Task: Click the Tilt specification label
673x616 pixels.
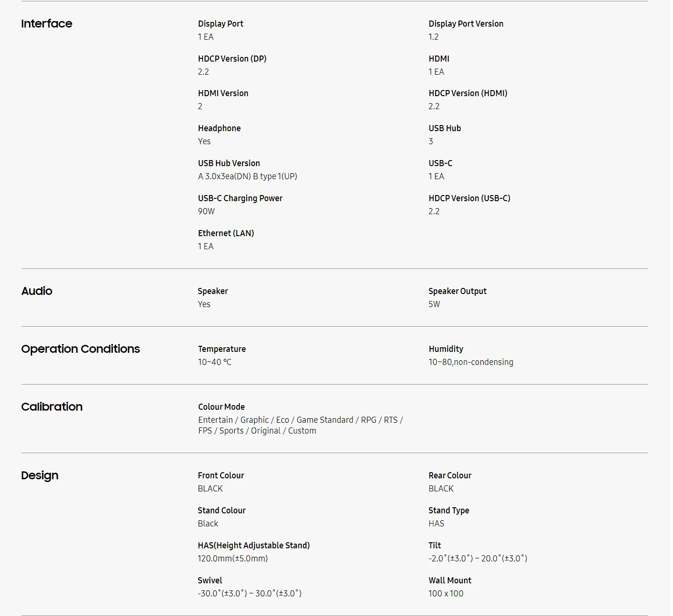Action: coord(435,546)
